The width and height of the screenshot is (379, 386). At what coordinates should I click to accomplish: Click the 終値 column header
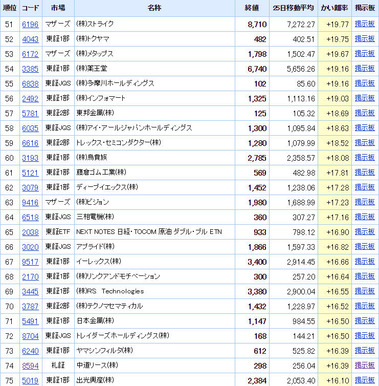[252, 8]
